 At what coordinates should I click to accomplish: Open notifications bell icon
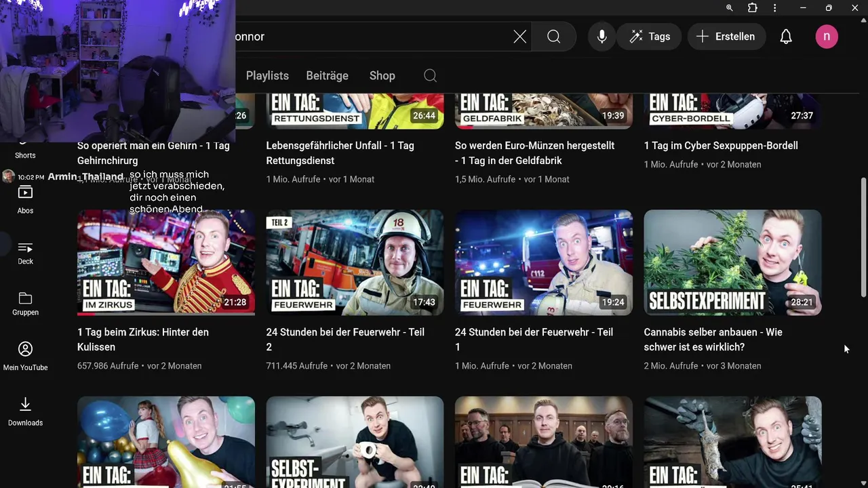[x=786, y=37]
